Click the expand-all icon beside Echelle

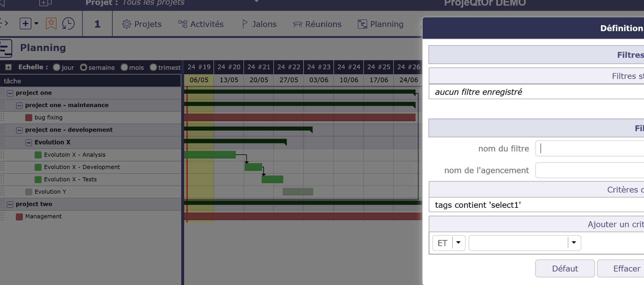[x=8, y=67]
